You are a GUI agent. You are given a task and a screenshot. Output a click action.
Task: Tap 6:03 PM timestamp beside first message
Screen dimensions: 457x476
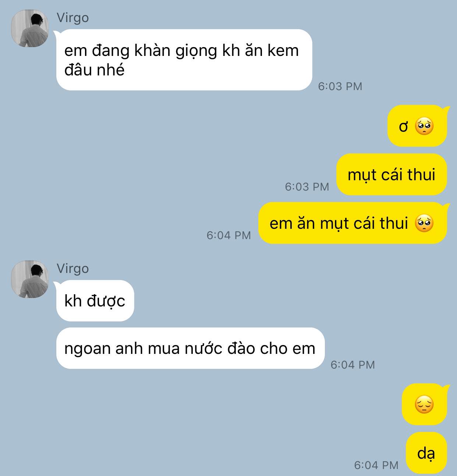pos(340,86)
